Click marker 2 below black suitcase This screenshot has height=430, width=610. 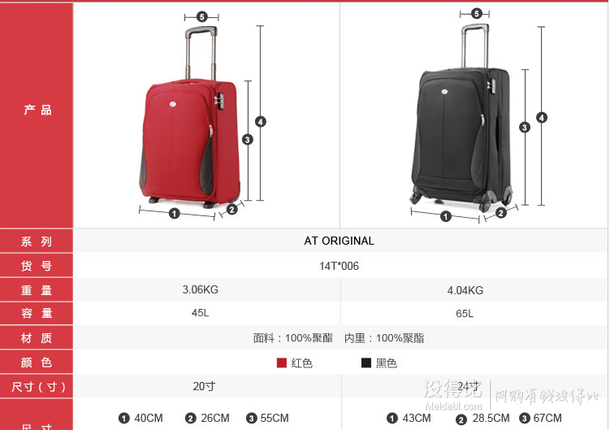(501, 213)
